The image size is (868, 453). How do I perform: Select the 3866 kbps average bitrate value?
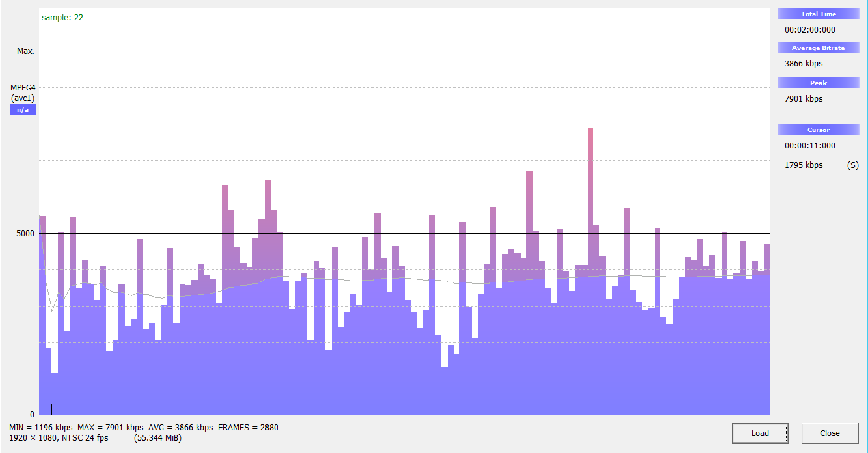804,64
